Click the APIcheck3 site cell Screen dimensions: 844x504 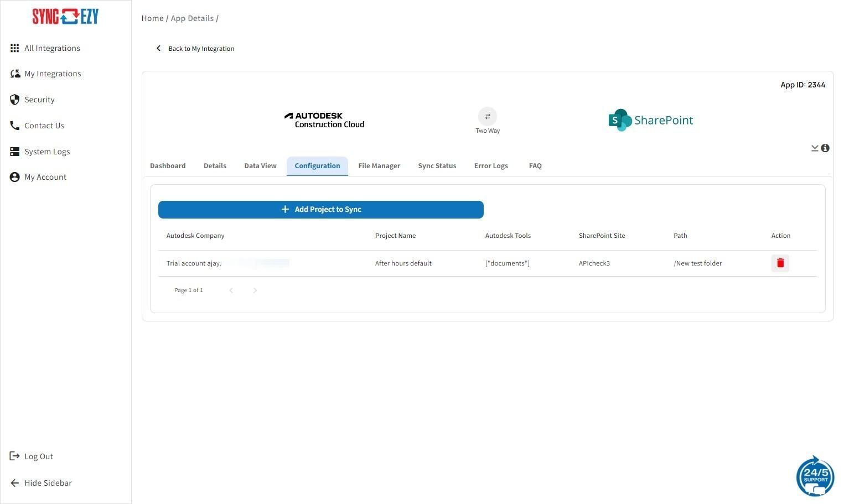tap(594, 263)
